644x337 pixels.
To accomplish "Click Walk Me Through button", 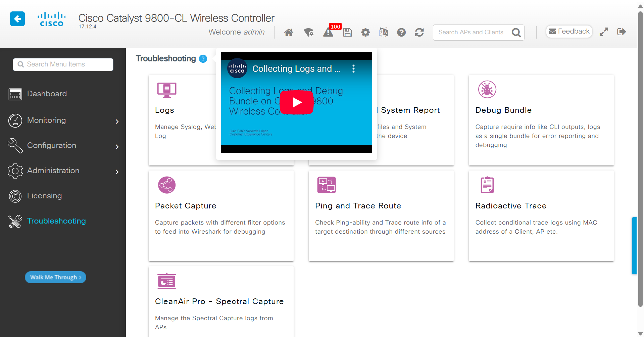I will tap(55, 277).
